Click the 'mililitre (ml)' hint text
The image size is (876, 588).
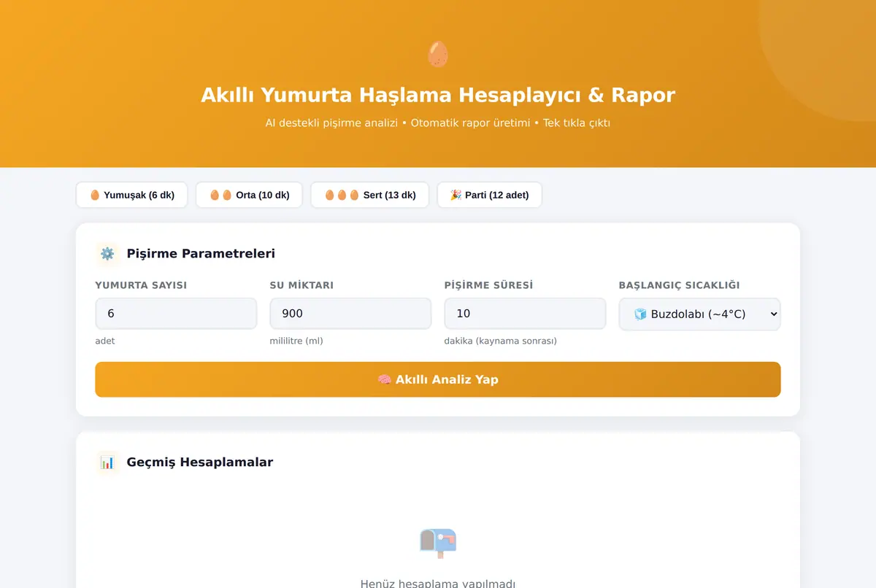point(296,341)
